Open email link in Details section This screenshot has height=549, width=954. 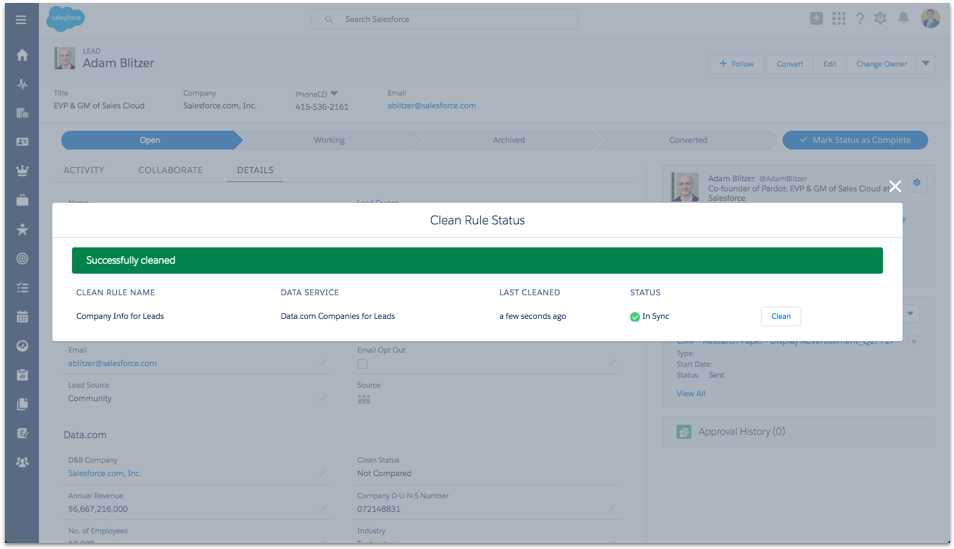[113, 363]
